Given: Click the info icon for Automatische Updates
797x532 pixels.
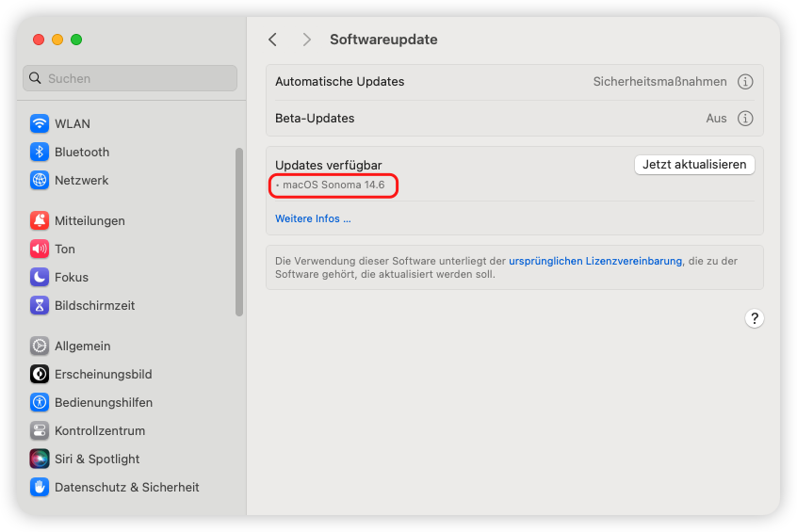Looking at the screenshot, I should click(744, 82).
